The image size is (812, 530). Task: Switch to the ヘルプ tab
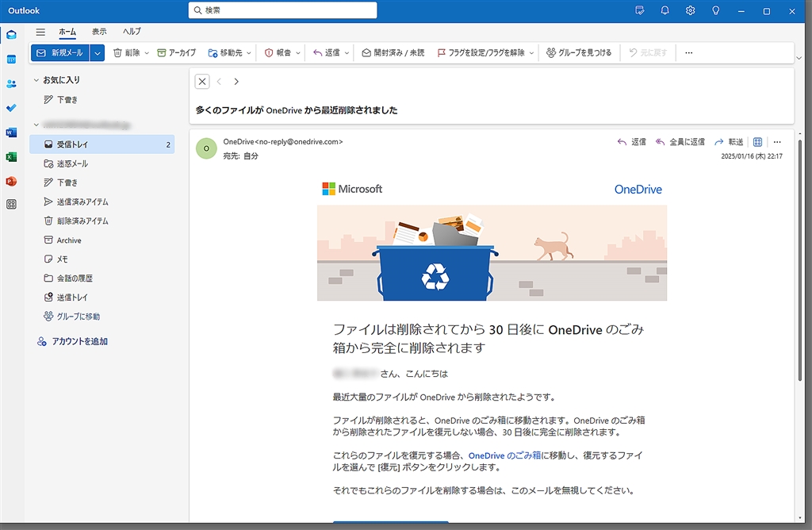point(132,32)
